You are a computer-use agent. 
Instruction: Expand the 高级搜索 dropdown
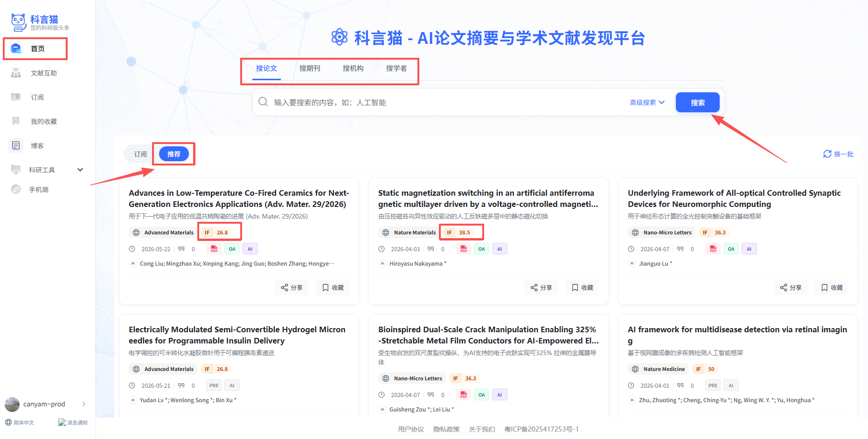(x=647, y=103)
